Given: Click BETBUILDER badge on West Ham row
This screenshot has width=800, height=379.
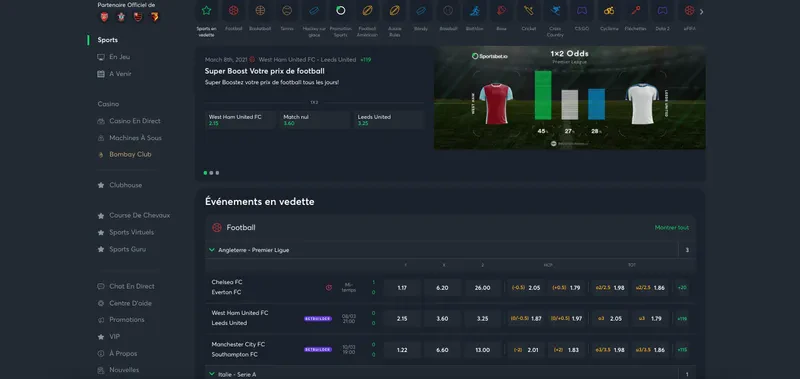Looking at the screenshot, I should click(318, 318).
